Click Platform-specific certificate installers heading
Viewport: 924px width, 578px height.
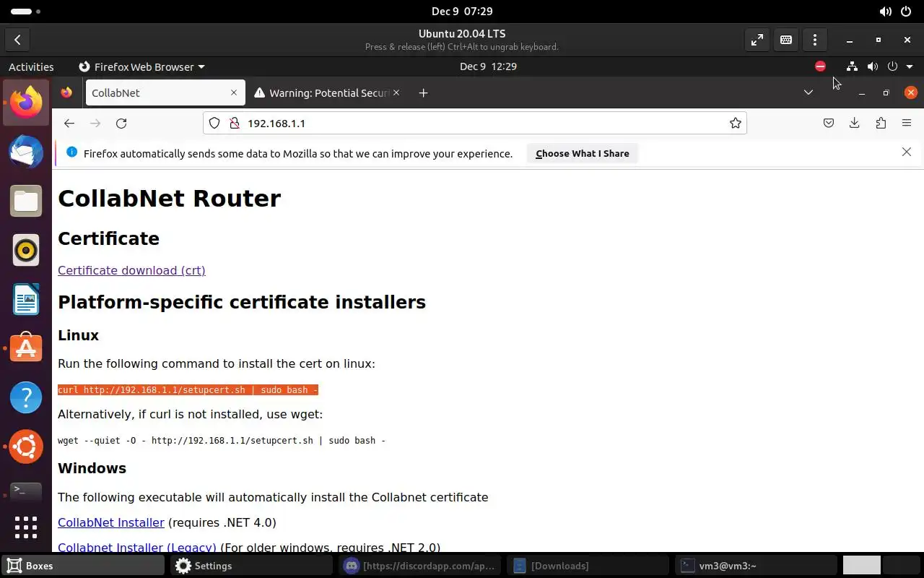pyautogui.click(x=242, y=302)
